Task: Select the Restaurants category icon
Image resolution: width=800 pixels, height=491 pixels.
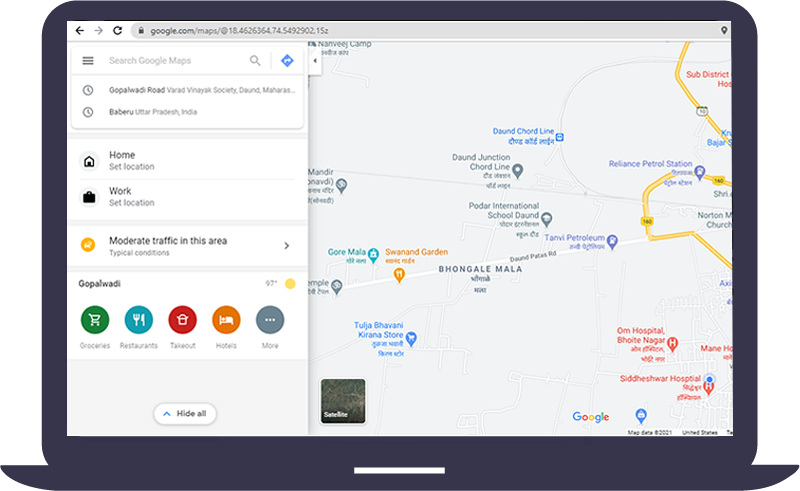Action: point(138,320)
